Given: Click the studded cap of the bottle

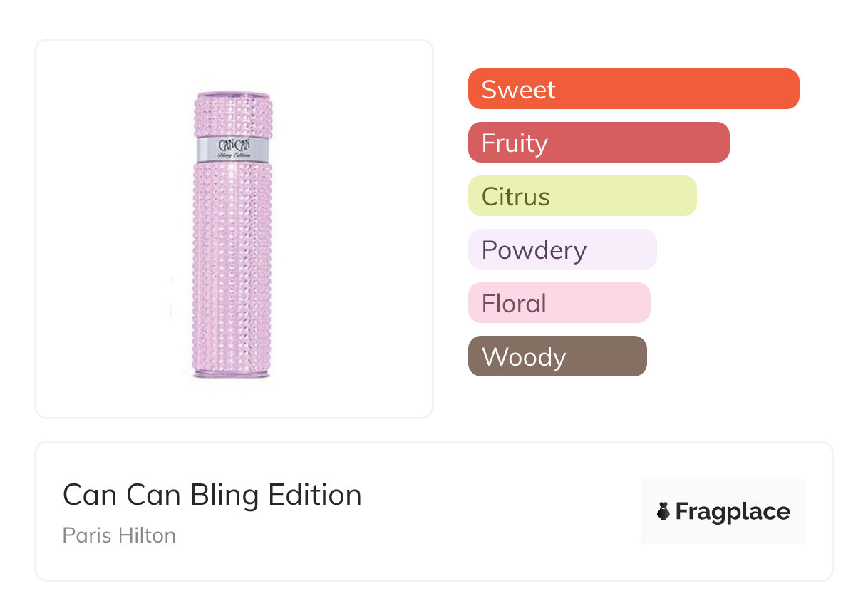Looking at the screenshot, I should 233,114.
